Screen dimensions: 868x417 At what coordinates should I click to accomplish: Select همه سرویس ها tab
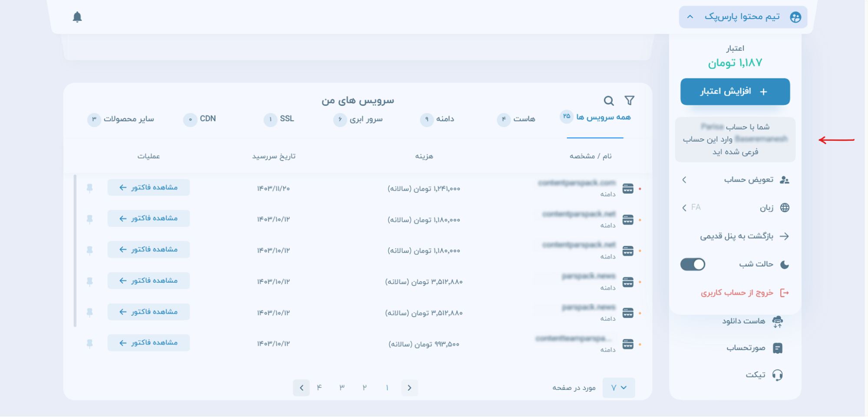point(595,117)
